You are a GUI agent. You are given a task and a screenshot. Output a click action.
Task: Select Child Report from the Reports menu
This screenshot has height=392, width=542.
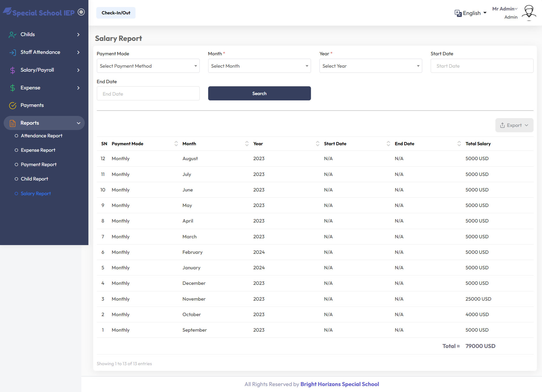coord(34,179)
